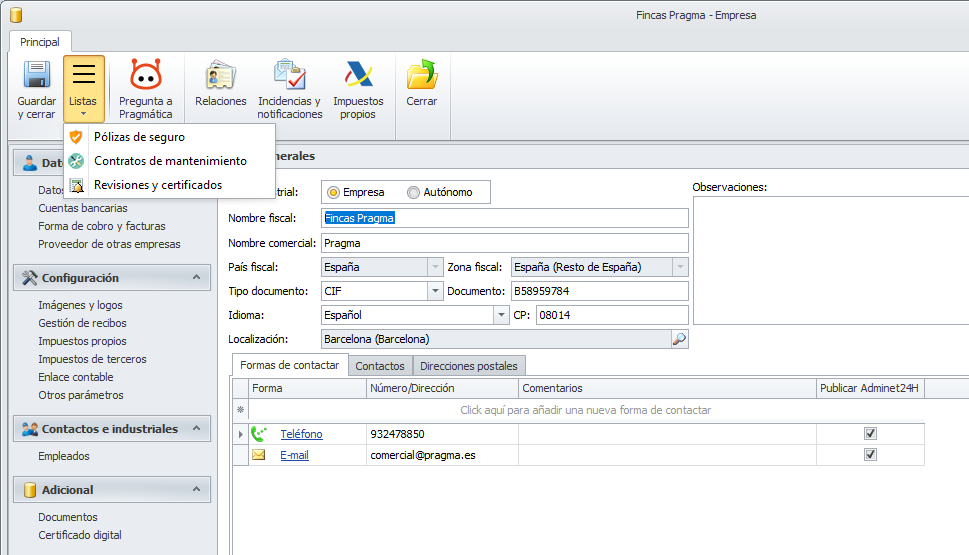The image size is (969, 555).
Task: Click the Localización search magnifier icon
Action: coord(679,339)
